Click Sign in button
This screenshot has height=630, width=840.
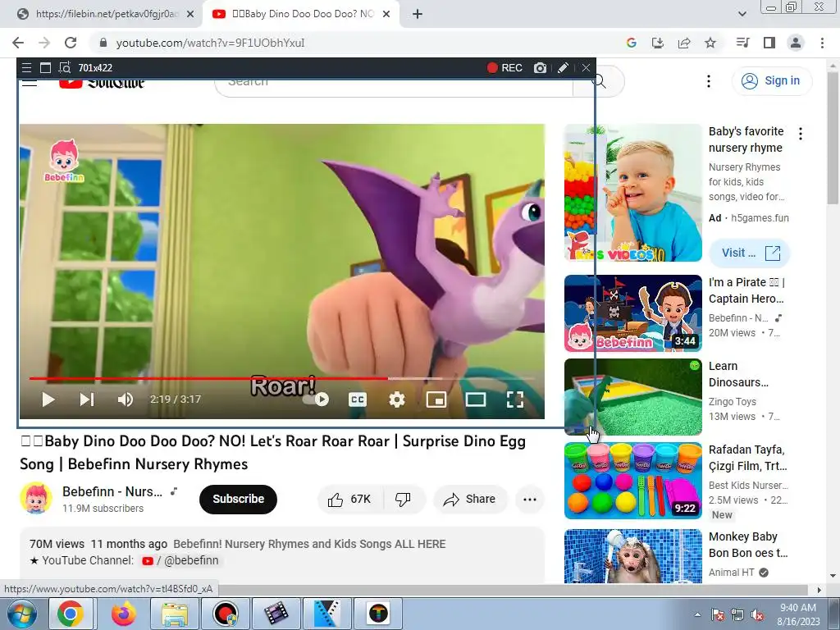click(x=771, y=81)
